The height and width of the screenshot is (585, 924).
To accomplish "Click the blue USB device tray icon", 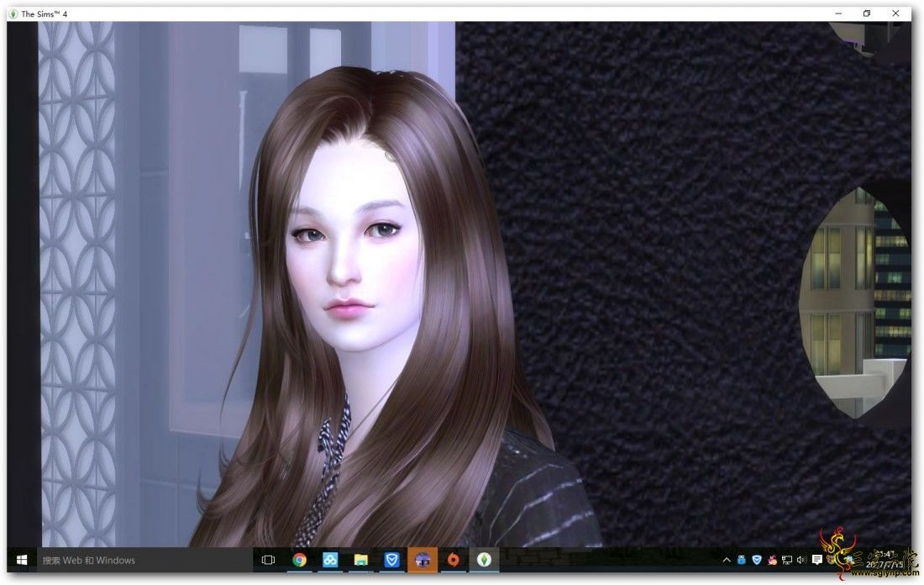I will 742,561.
